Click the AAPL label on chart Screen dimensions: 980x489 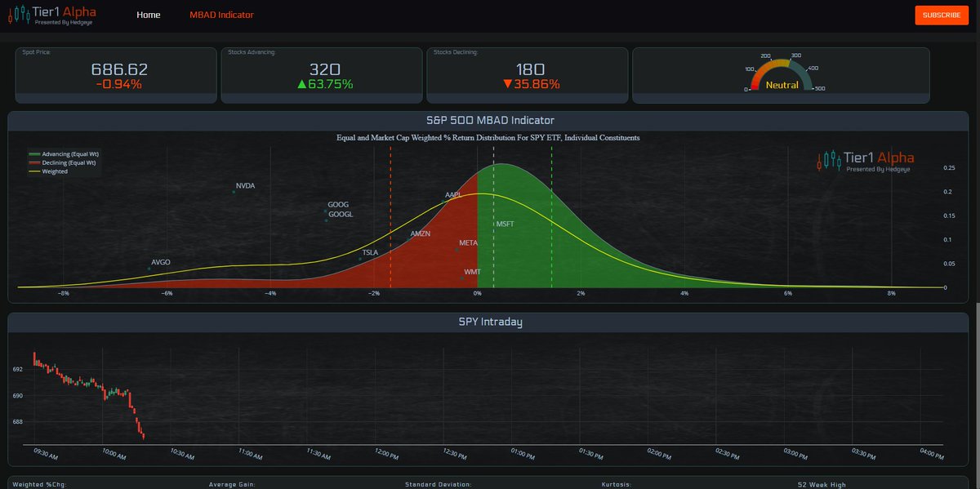click(x=453, y=195)
